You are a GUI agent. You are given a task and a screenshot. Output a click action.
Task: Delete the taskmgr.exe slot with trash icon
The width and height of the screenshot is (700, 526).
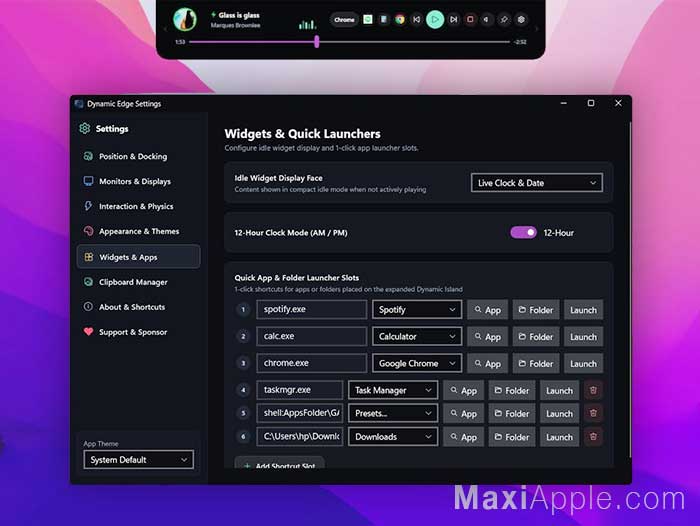click(x=593, y=390)
